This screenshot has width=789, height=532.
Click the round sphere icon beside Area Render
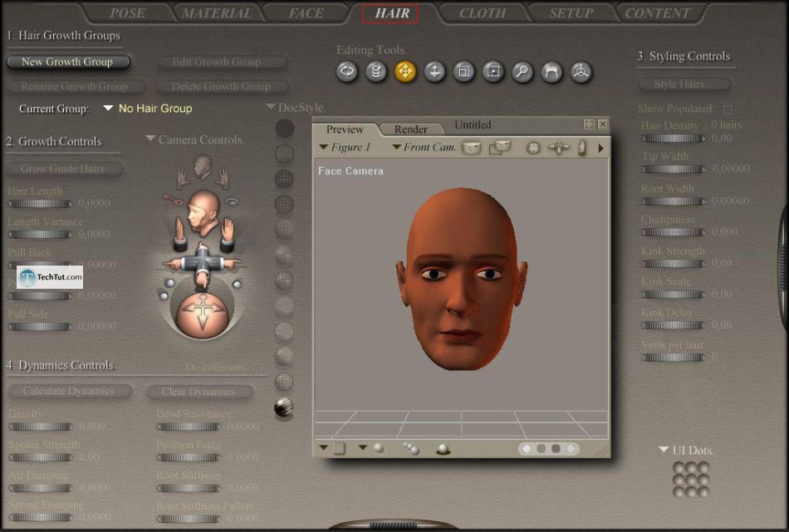[533, 148]
